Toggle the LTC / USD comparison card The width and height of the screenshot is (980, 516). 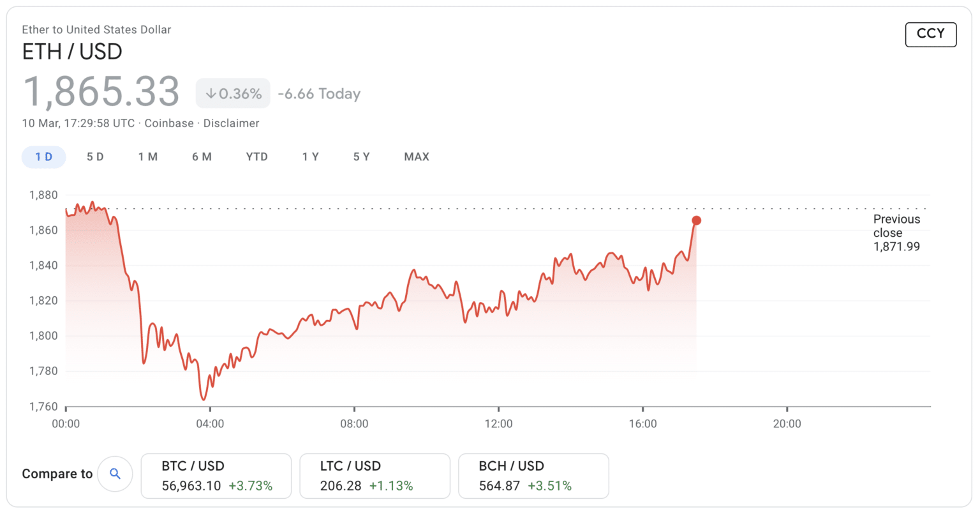pos(375,475)
